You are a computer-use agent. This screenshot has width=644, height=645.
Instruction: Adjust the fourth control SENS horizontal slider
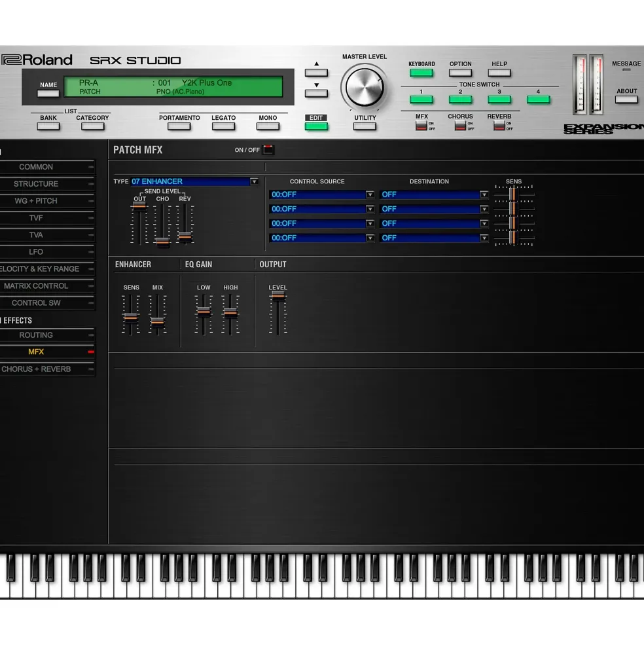click(x=513, y=237)
